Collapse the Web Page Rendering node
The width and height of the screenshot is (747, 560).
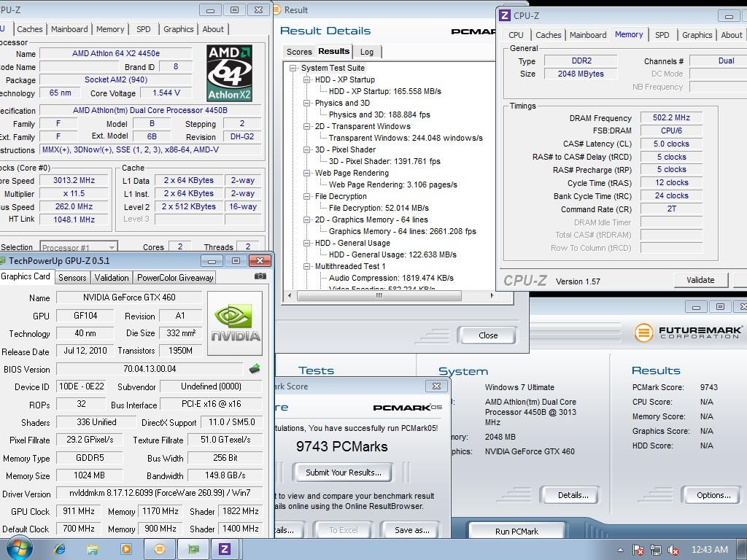point(307,173)
